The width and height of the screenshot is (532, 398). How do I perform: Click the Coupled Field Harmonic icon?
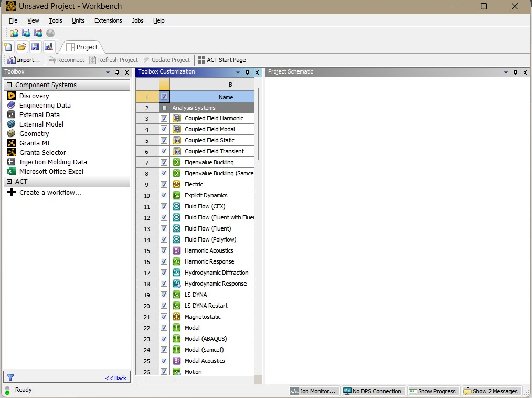coord(176,118)
